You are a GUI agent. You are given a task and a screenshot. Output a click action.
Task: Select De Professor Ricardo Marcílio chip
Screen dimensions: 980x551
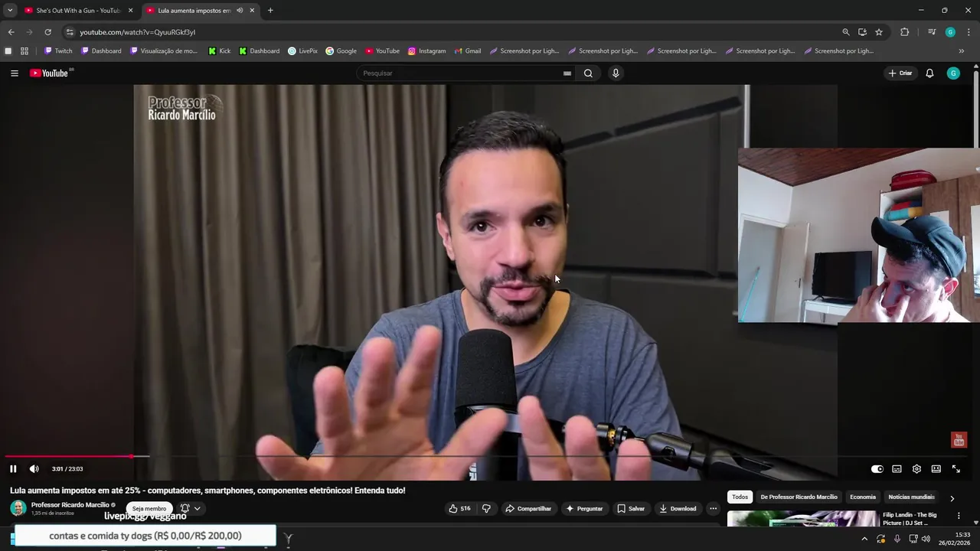(x=799, y=497)
